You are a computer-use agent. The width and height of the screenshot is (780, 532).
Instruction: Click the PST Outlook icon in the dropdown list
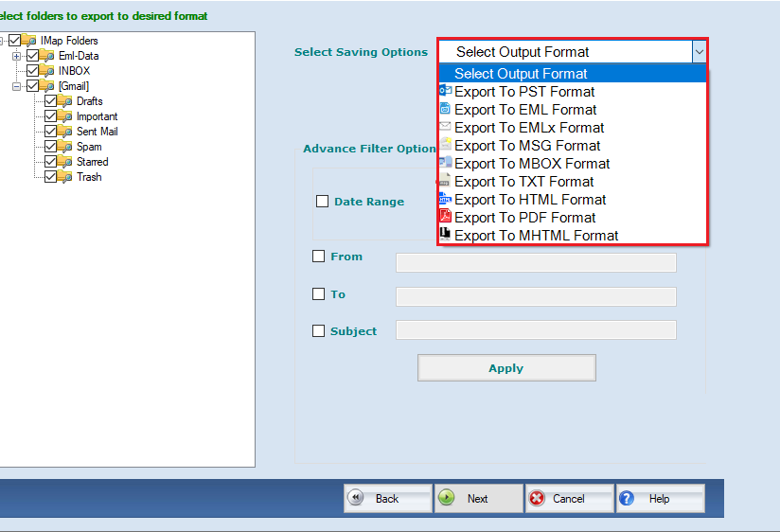click(445, 91)
